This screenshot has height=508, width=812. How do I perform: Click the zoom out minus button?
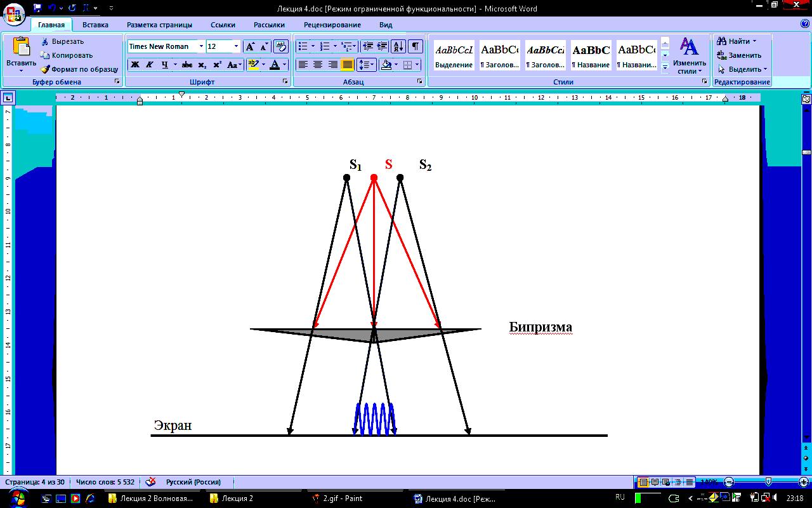click(730, 482)
